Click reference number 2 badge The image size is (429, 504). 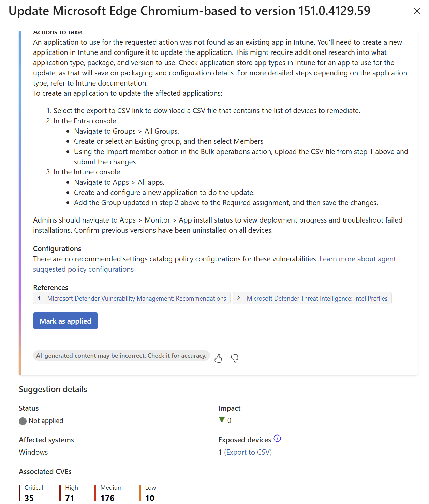pyautogui.click(x=238, y=299)
